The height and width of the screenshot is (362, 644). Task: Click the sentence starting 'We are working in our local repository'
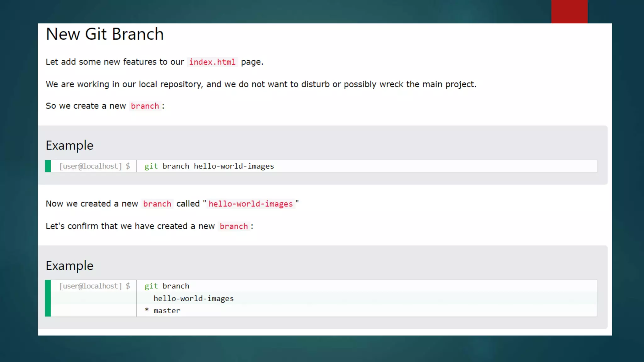tap(261, 84)
